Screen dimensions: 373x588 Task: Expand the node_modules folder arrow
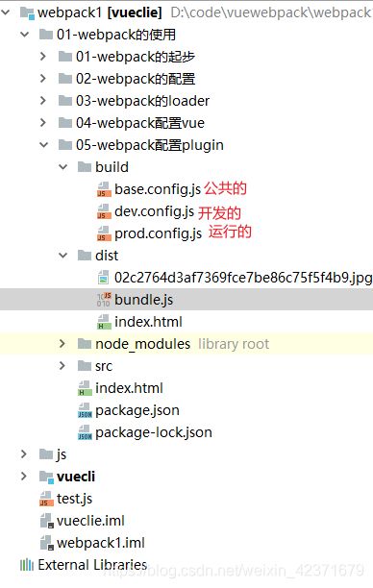[62, 344]
